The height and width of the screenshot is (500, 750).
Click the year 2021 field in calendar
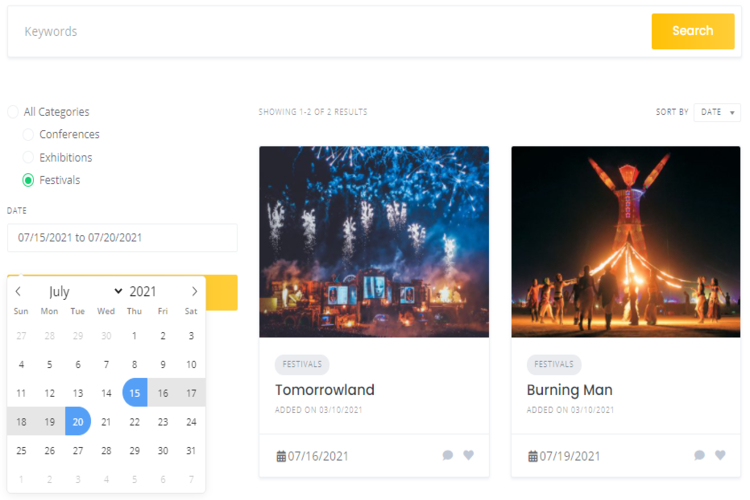point(143,291)
